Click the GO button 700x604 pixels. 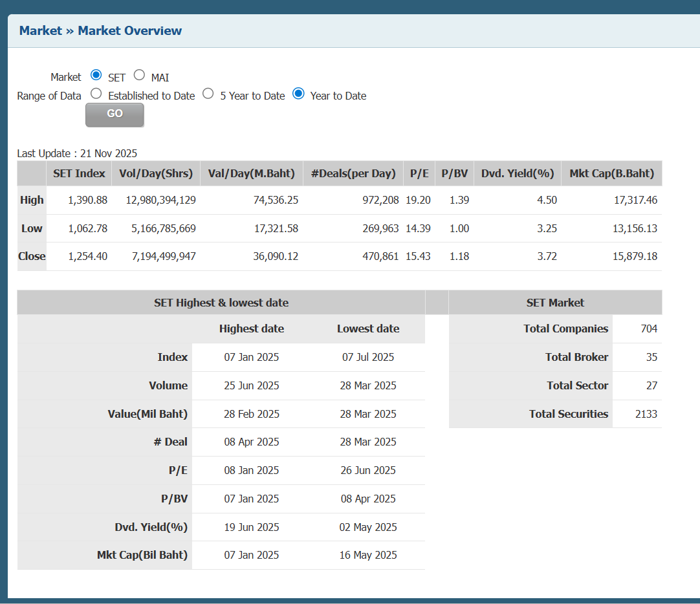(x=115, y=114)
